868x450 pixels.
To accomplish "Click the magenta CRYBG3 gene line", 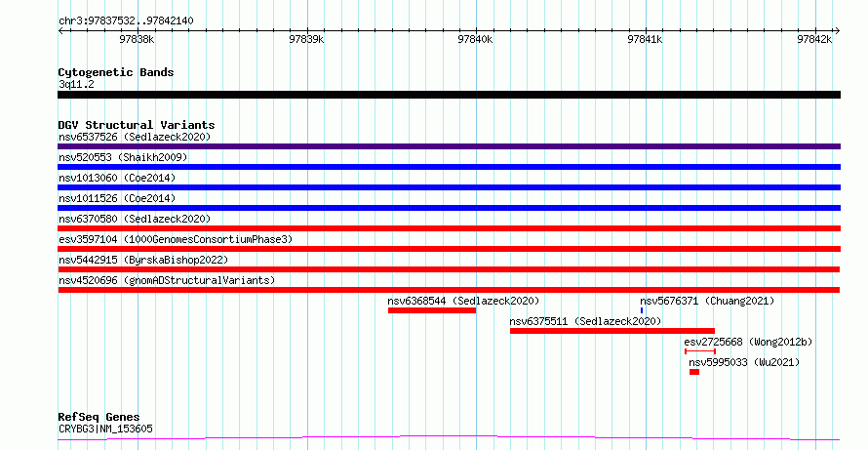I will click(449, 438).
